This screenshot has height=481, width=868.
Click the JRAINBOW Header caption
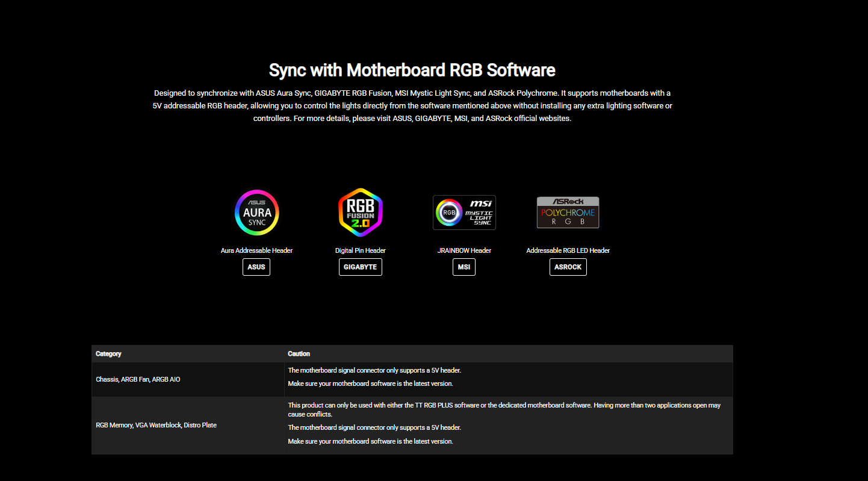click(463, 250)
